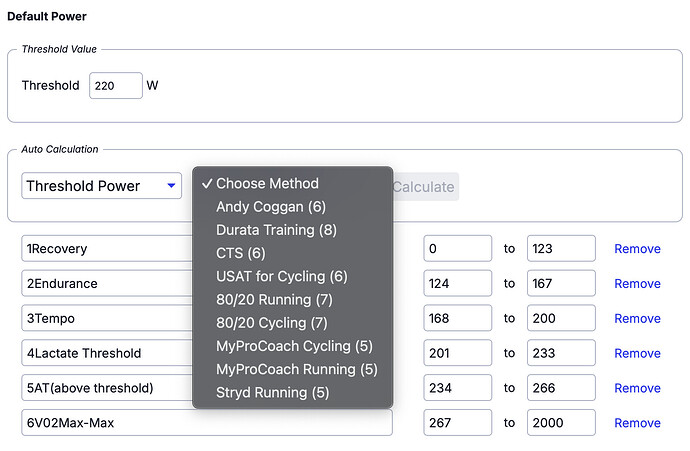Click the Calculate button
690x451 pixels.
[425, 187]
